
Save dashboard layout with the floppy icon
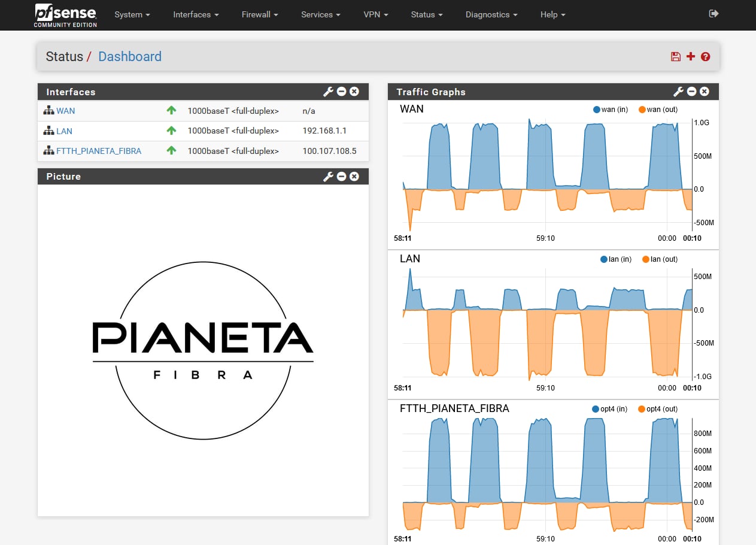tap(676, 56)
